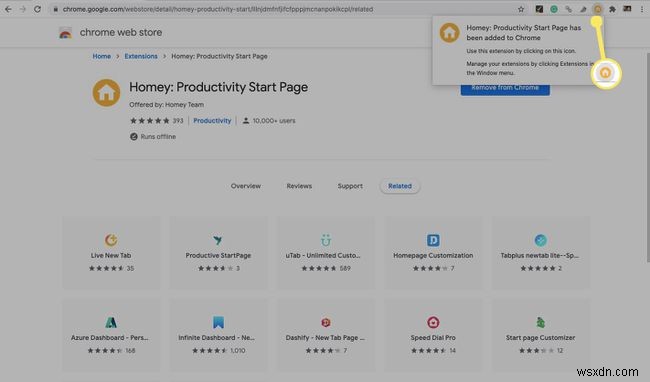This screenshot has height=382, width=650.
Task: Click the 'Offered by: Homey Team' text
Action: [x=166, y=105]
